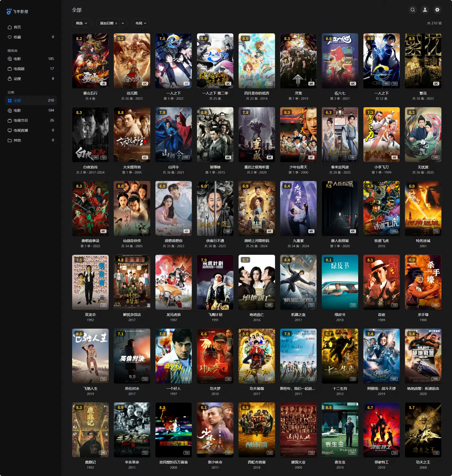Open the user account icon

click(425, 10)
